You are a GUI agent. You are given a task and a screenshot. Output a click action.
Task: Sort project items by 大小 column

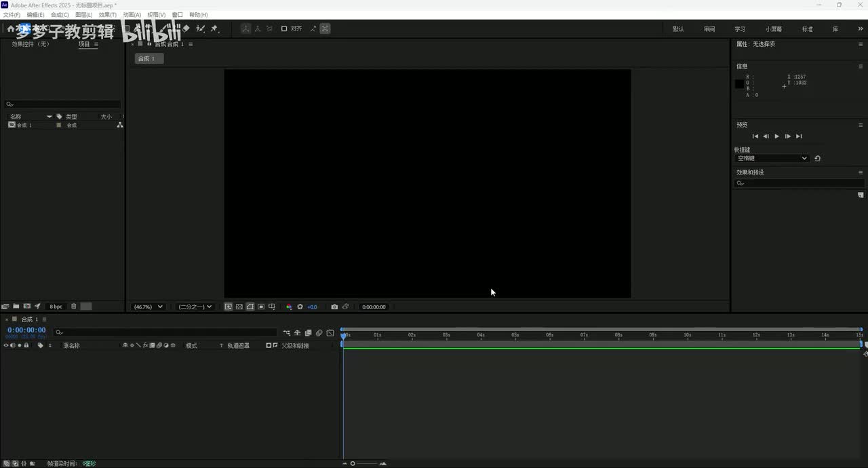coord(106,117)
